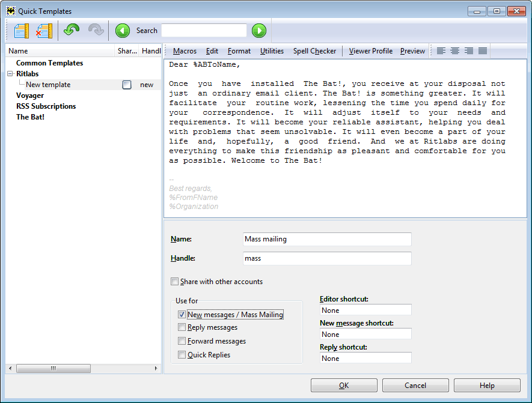Image resolution: width=532 pixels, height=403 pixels.
Task: Click the right scroll arrow in tree
Action: (x=156, y=368)
